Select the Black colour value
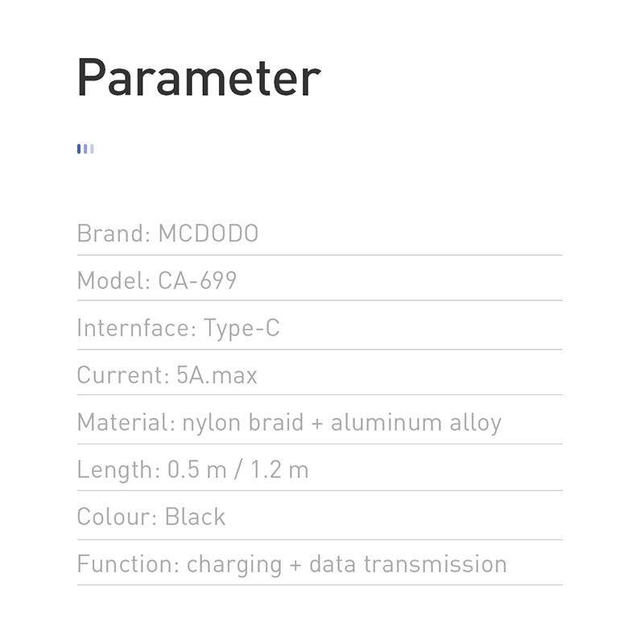Image resolution: width=644 pixels, height=644 pixels. (195, 517)
